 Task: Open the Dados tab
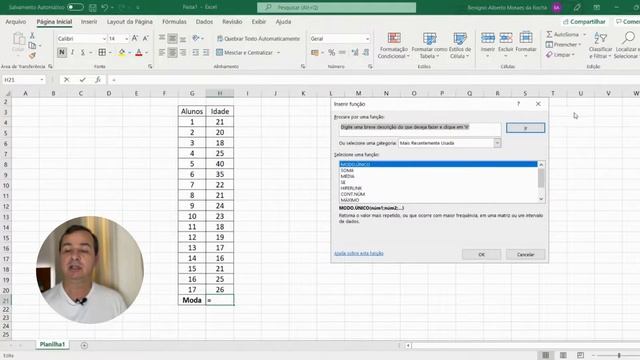pos(204,22)
